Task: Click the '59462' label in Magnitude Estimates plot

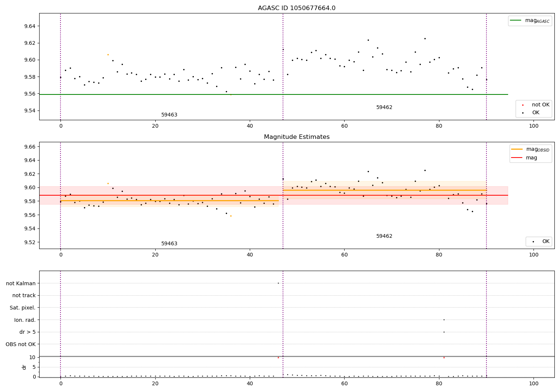Action: click(384, 236)
